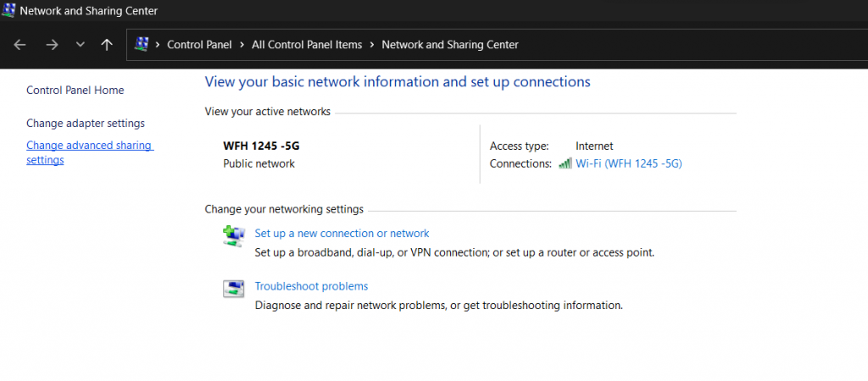The width and height of the screenshot is (868, 381).
Task: Click the Wi-Fi signal bars icon
Action: tap(565, 163)
